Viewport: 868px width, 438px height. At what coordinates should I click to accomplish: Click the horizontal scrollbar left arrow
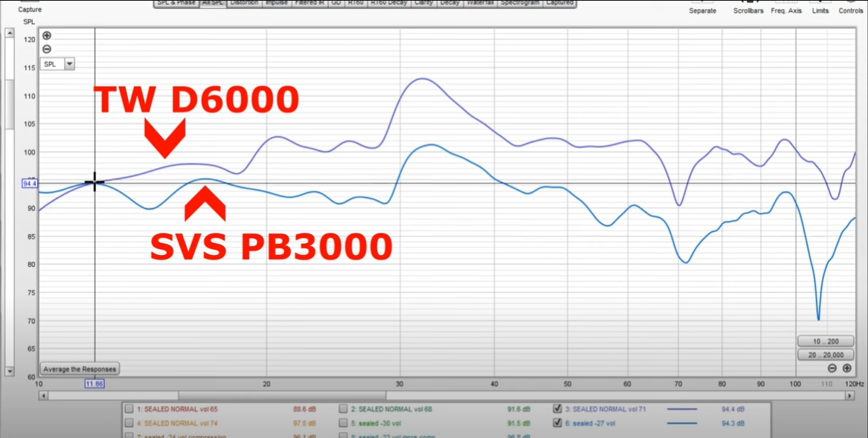(x=44, y=396)
